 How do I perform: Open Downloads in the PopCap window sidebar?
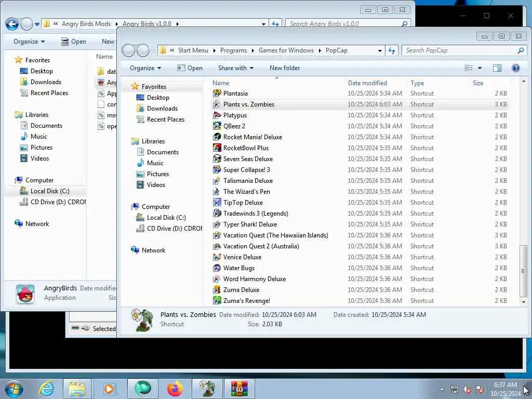tap(162, 109)
